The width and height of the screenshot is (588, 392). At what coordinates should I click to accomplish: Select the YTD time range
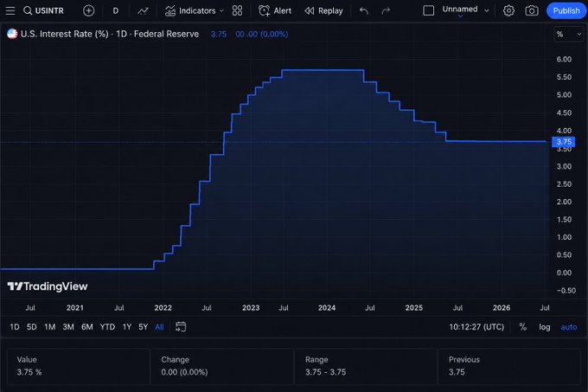coord(107,327)
